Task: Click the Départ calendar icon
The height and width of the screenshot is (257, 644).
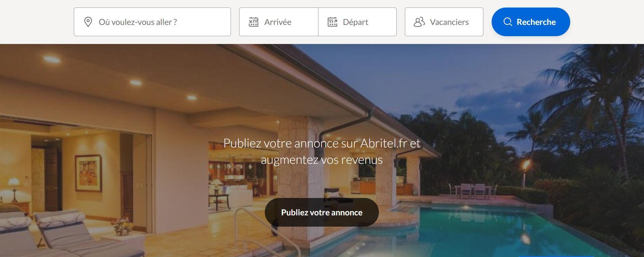Action: click(x=332, y=22)
